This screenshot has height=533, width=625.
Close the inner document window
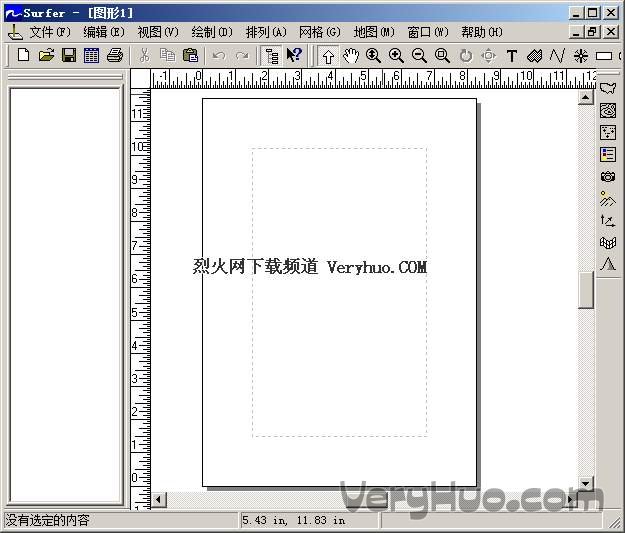611,32
